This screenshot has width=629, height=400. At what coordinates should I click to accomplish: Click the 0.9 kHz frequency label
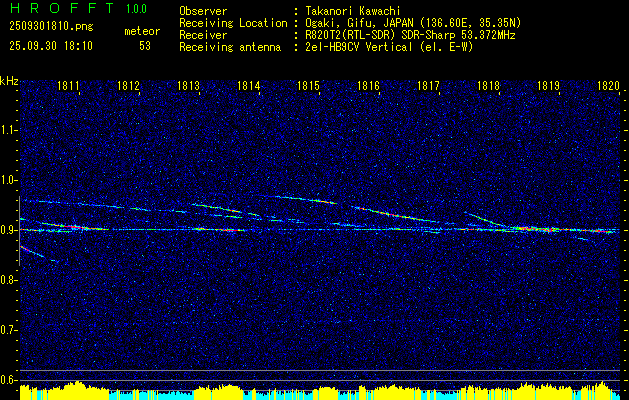[9, 230]
